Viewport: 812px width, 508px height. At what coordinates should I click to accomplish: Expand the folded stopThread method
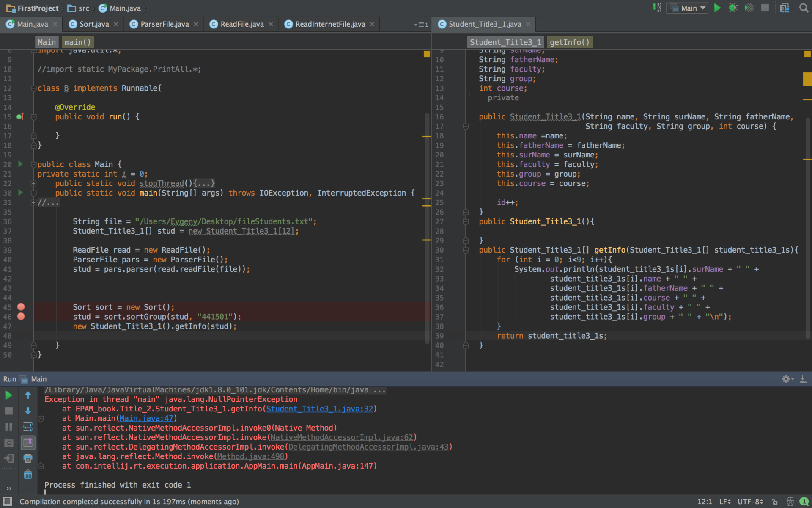(33, 183)
